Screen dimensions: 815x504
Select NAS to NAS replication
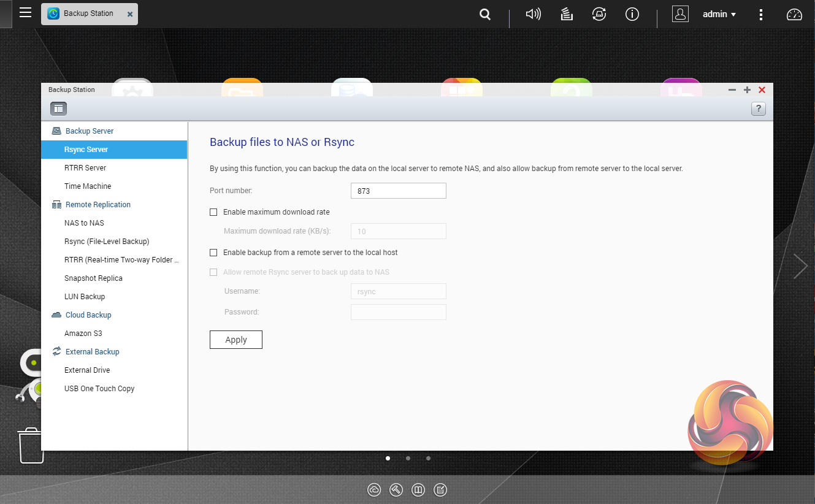pyautogui.click(x=84, y=223)
